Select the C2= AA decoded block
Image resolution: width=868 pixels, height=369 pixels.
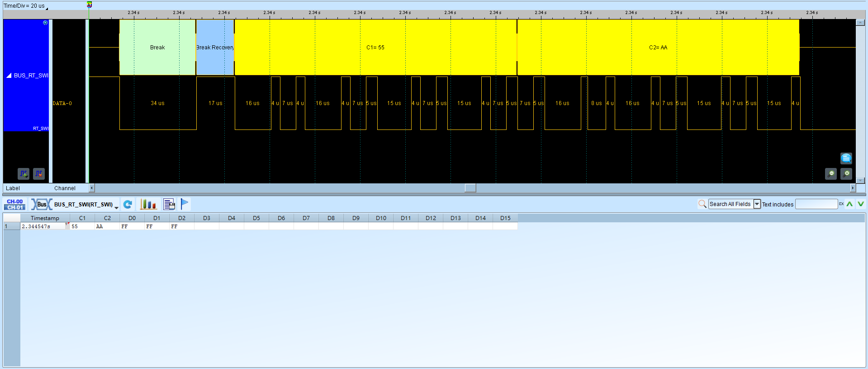(658, 48)
